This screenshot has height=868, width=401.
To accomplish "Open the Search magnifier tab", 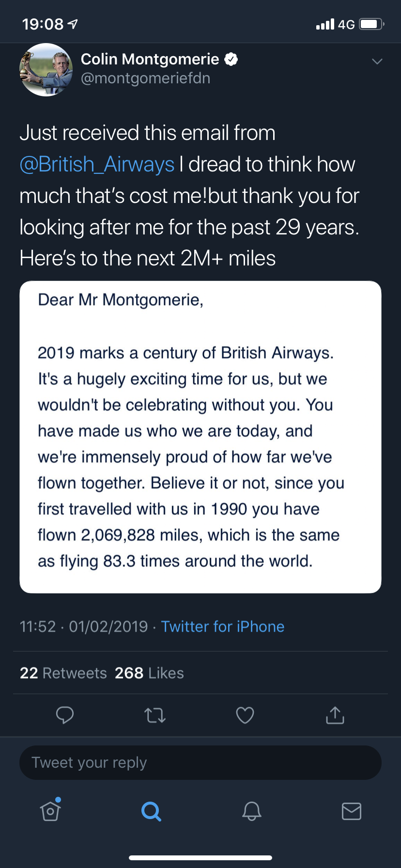I will (151, 811).
